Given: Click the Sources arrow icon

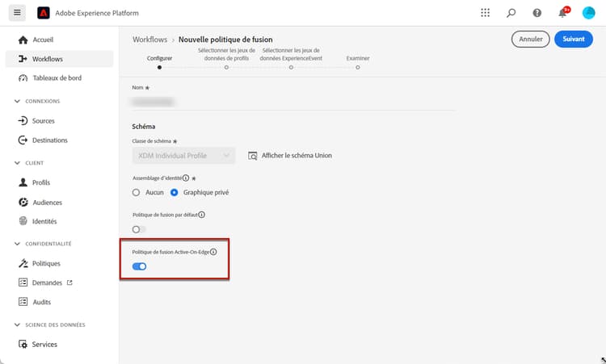Looking at the screenshot, I should coord(23,120).
